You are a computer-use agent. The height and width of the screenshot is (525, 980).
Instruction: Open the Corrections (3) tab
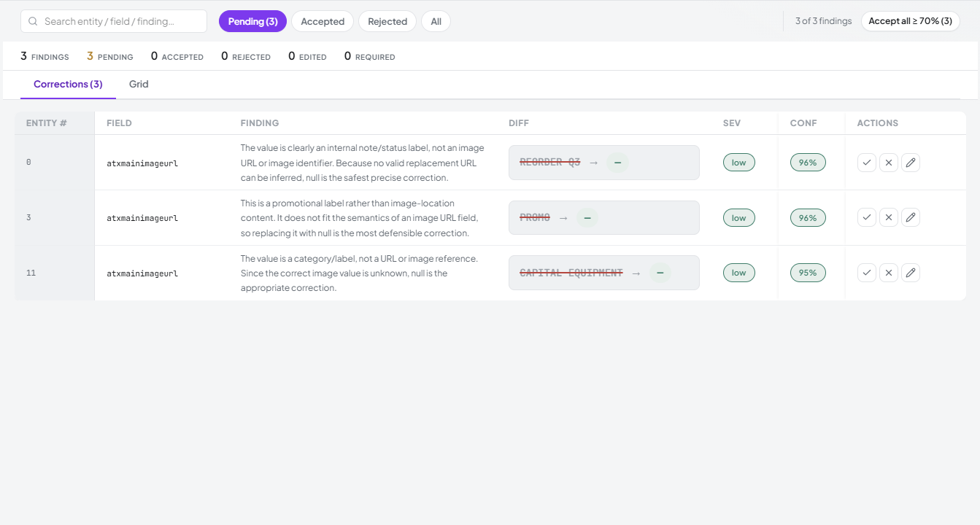[68, 84]
